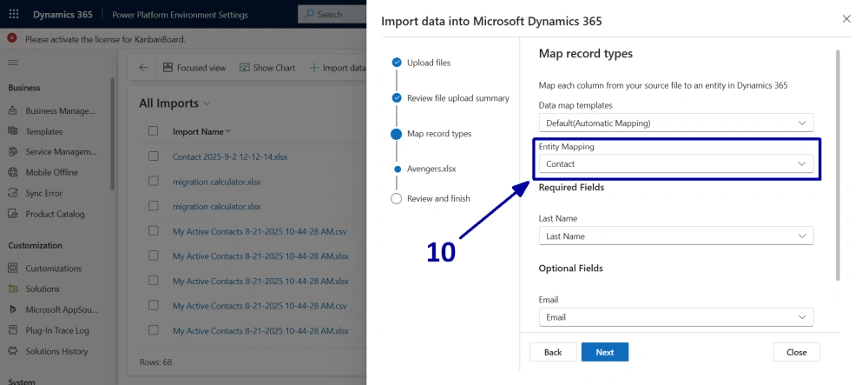
Task: Click the Back button in wizard
Action: coord(553,352)
